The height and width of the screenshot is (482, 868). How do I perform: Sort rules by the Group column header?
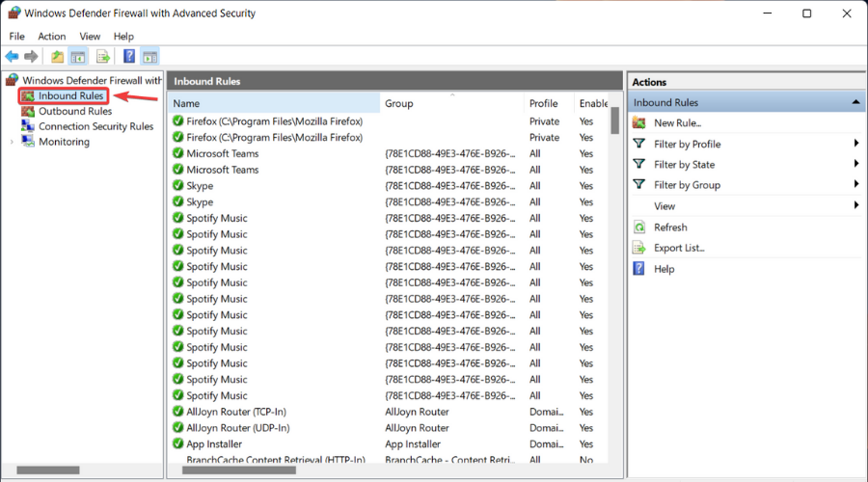click(398, 103)
